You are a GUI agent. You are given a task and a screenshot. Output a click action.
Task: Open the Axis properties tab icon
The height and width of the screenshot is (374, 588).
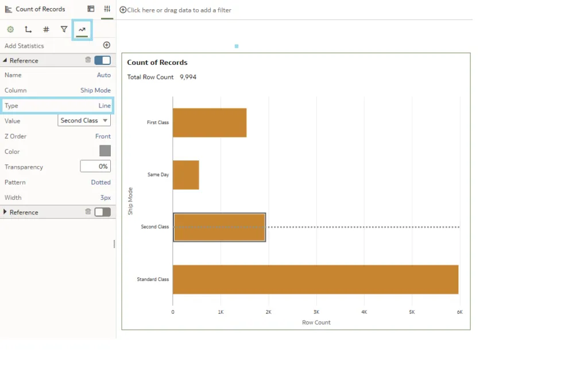(28, 29)
